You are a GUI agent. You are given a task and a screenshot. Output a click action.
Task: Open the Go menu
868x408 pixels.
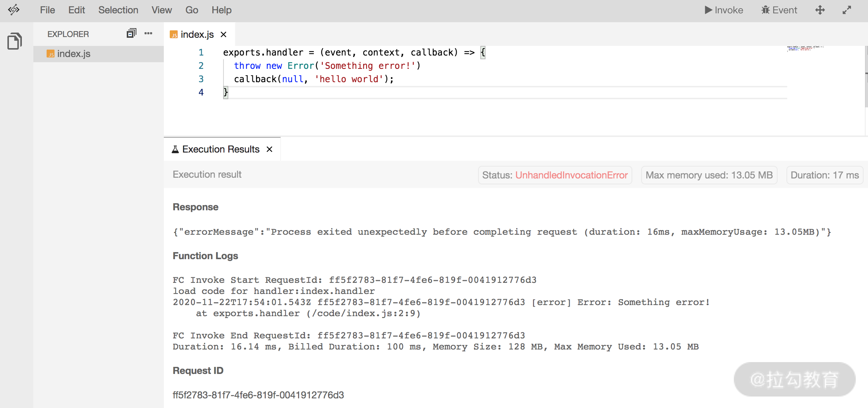click(192, 10)
